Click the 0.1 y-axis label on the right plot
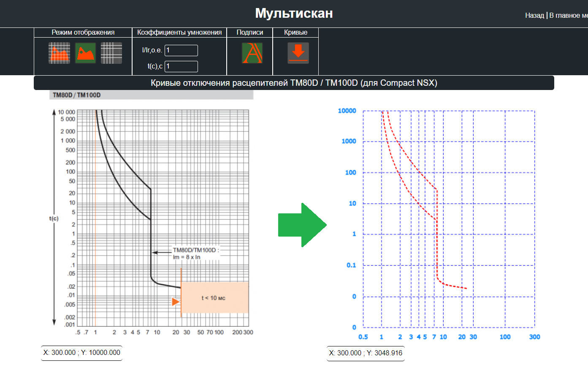 351,265
